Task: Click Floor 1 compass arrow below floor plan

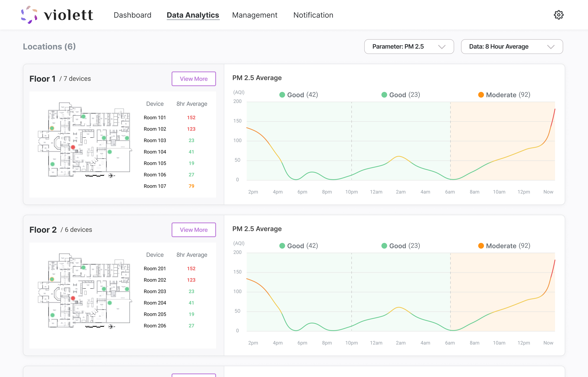Action: click(110, 175)
